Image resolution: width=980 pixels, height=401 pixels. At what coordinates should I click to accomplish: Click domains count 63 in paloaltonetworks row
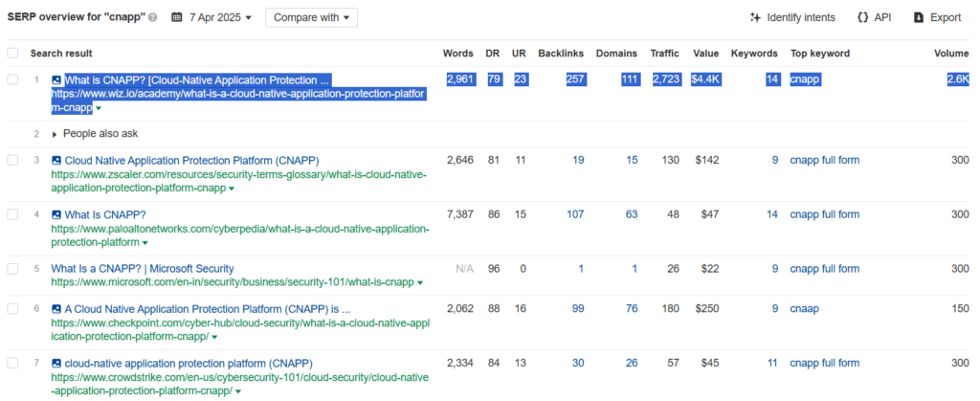coord(632,215)
